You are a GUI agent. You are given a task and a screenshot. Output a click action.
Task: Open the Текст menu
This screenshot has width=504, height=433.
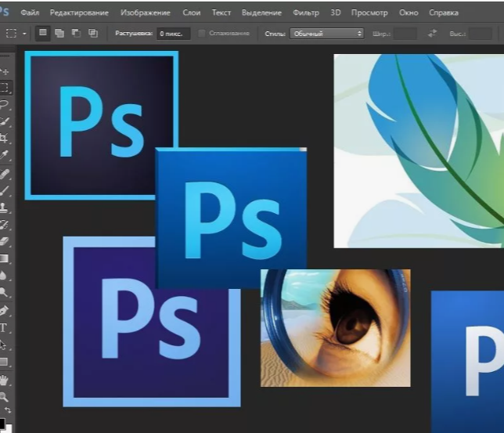(221, 13)
